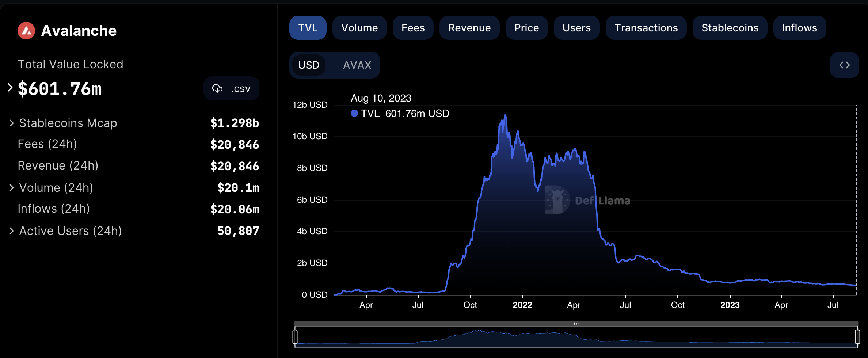Show the Stablecoins chart
This screenshot has width=868, height=358.
click(x=730, y=28)
